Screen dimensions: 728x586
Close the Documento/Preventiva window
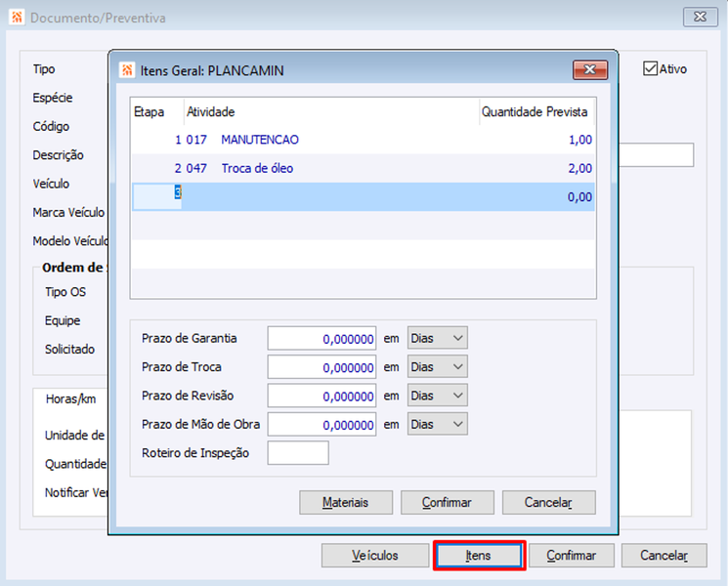[700, 18]
